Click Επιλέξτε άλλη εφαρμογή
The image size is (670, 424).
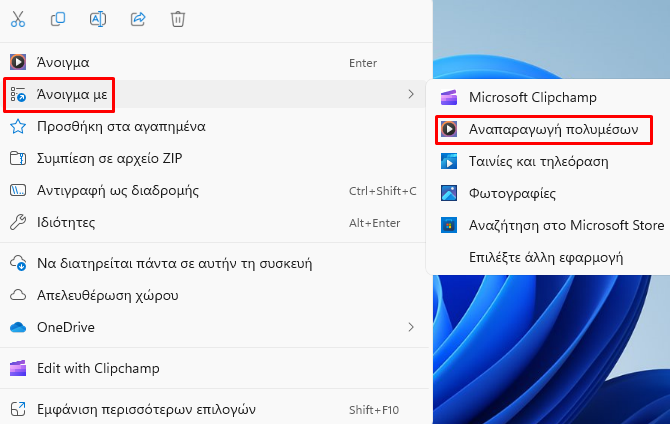[x=551, y=257]
